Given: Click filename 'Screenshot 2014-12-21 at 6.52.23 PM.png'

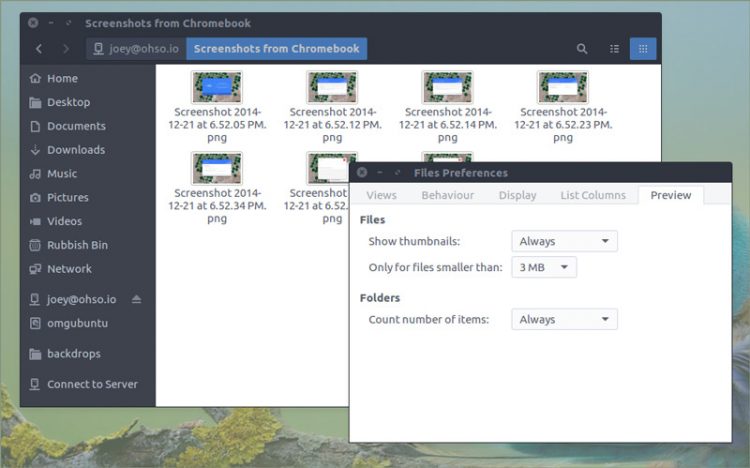Looking at the screenshot, I should pos(563,125).
